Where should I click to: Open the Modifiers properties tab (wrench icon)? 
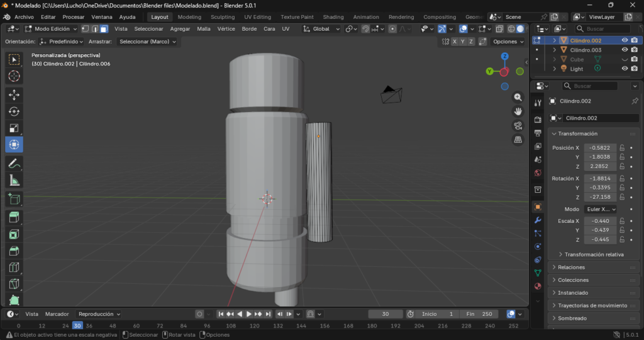pos(538,220)
